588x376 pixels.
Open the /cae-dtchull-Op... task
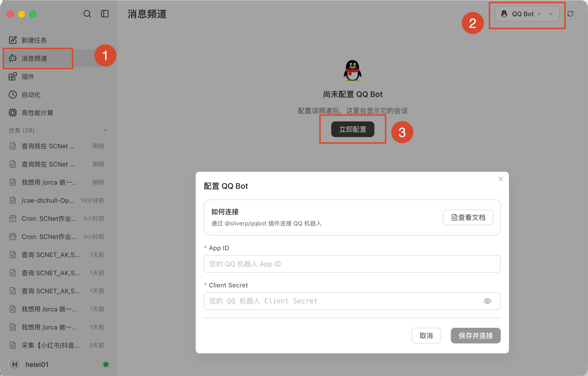coord(59,200)
